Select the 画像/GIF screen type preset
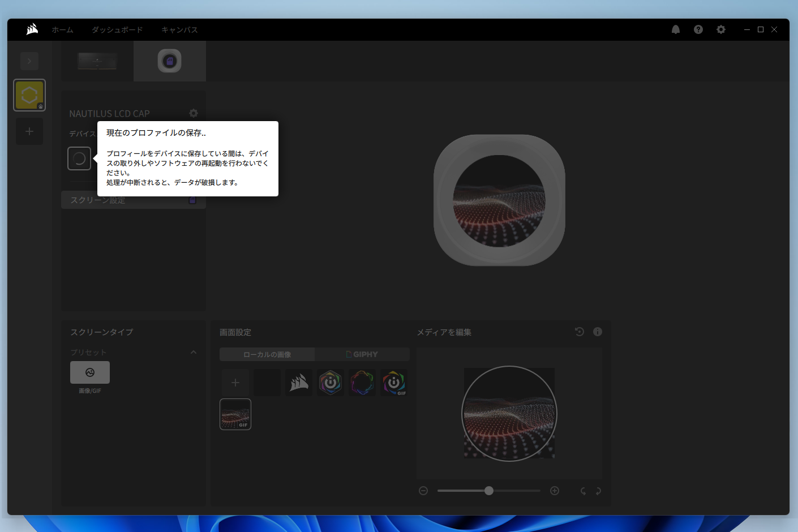Viewport: 798px width, 532px height. [90, 372]
